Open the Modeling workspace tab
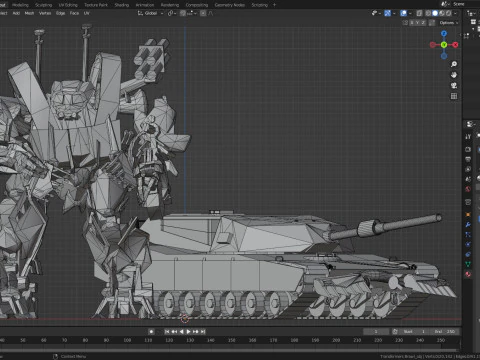Viewport: 480px width, 360px height. click(x=20, y=5)
